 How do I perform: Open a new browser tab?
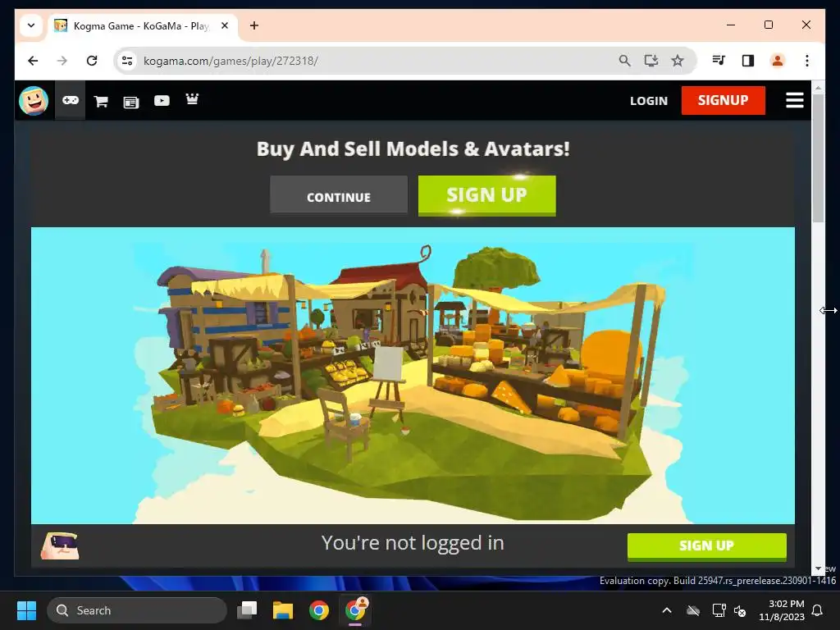[254, 25]
